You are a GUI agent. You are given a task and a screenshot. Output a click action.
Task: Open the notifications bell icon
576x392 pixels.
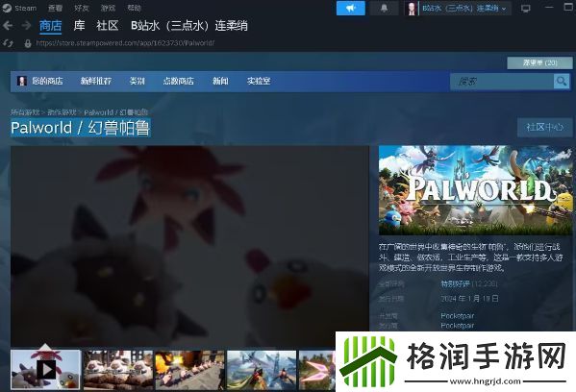coord(384,8)
